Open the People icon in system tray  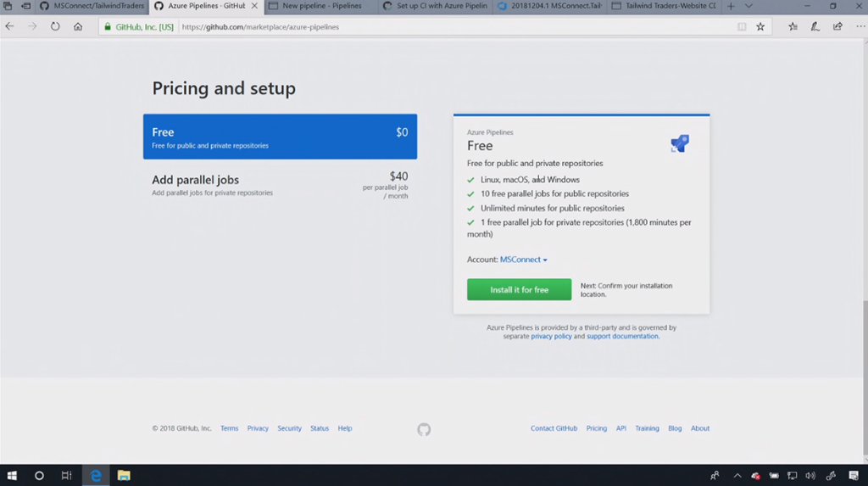[x=715, y=476]
